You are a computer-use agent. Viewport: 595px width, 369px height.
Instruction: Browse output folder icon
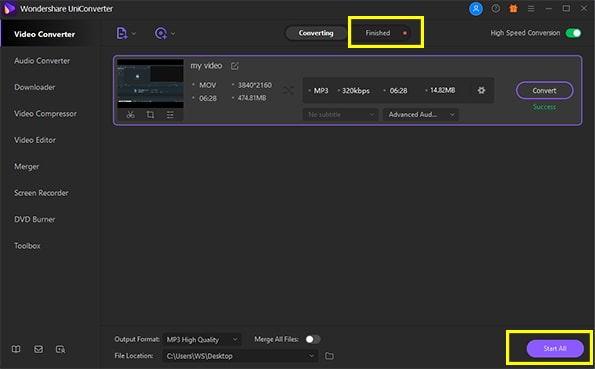click(x=329, y=356)
